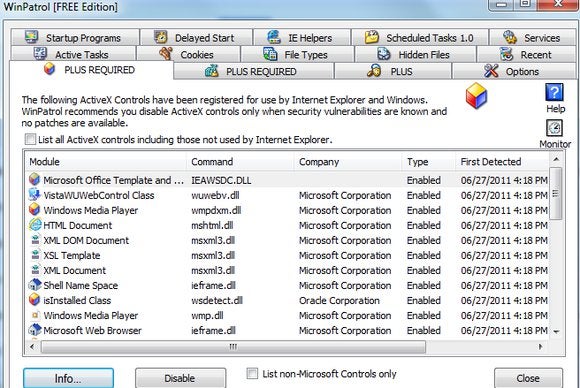Click the XSL Template row icon
580x388 pixels.
(x=35, y=255)
